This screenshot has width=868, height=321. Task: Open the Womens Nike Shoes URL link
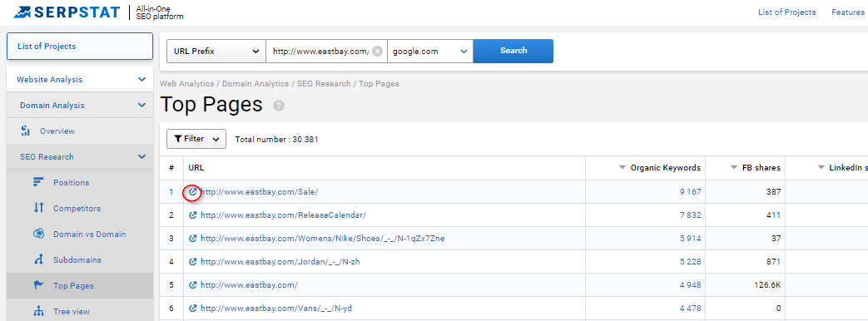(322, 239)
